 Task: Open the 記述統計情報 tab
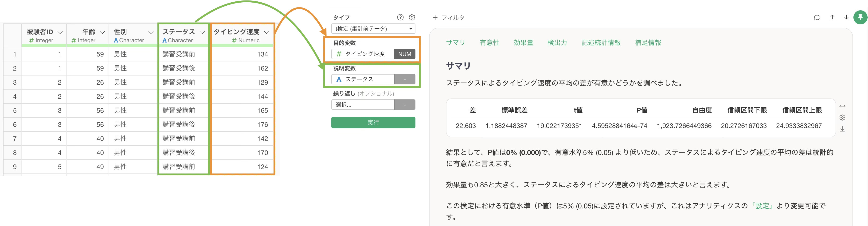coord(601,43)
